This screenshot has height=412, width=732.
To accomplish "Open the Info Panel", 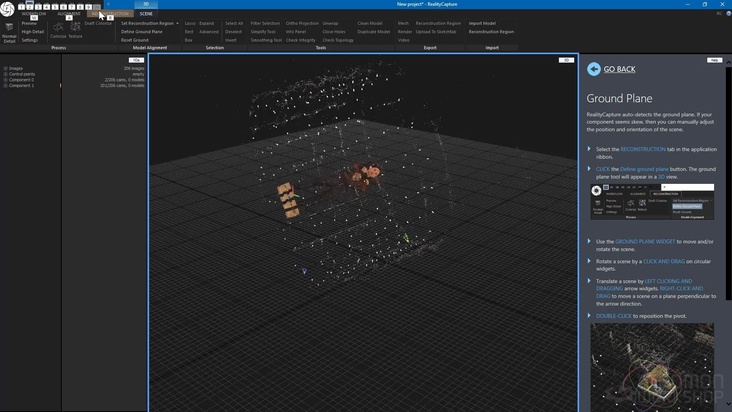I will (296, 32).
